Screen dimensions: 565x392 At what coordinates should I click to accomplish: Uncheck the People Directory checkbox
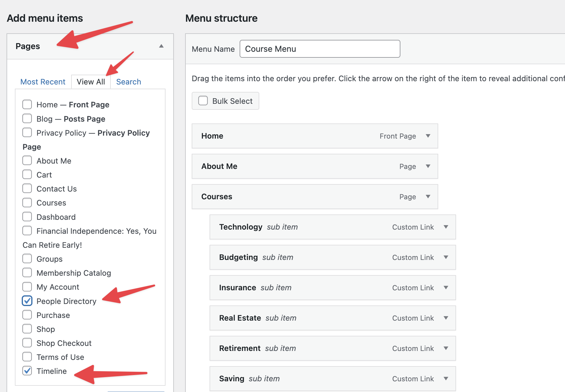pyautogui.click(x=27, y=301)
